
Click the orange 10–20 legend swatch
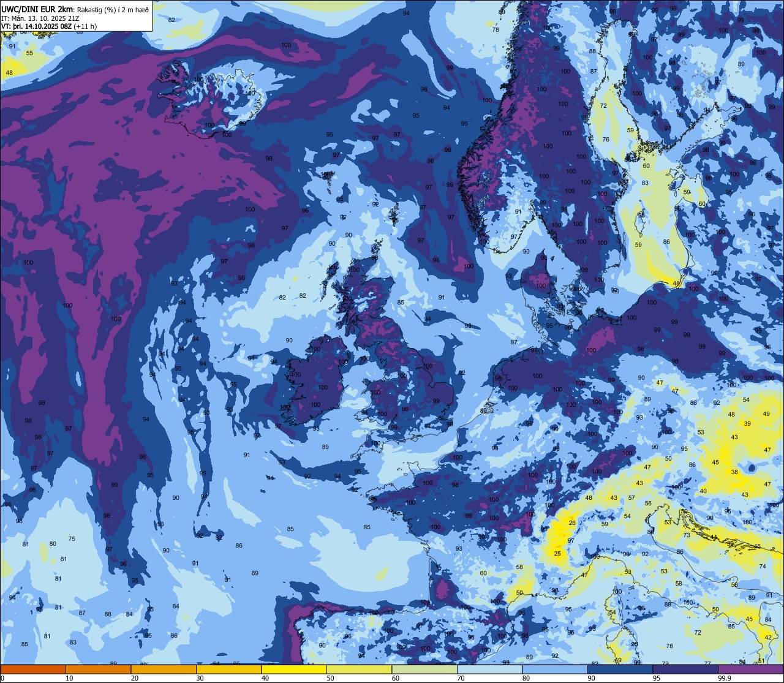pyautogui.click(x=98, y=669)
